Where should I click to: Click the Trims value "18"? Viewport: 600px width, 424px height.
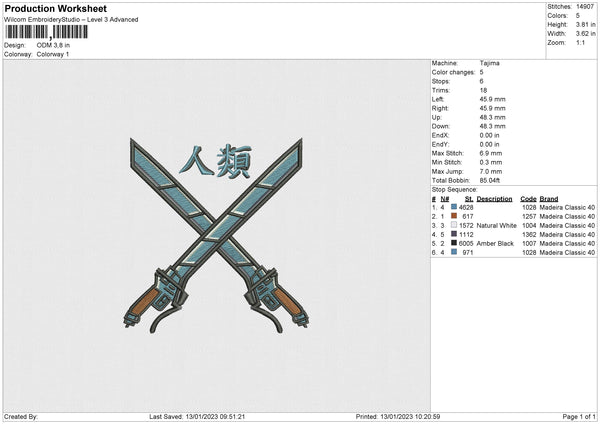(483, 90)
